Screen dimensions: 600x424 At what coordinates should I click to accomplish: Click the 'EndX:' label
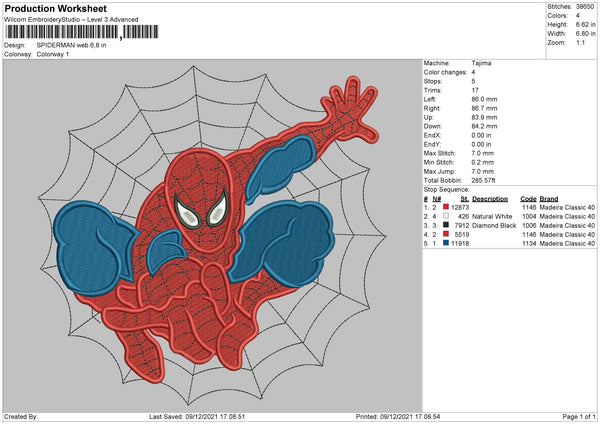pyautogui.click(x=432, y=135)
